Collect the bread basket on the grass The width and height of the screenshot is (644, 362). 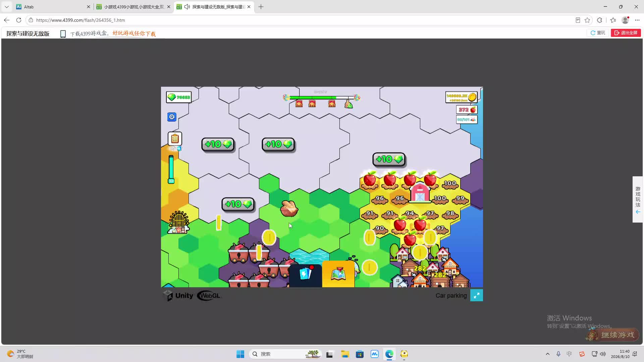point(289,208)
